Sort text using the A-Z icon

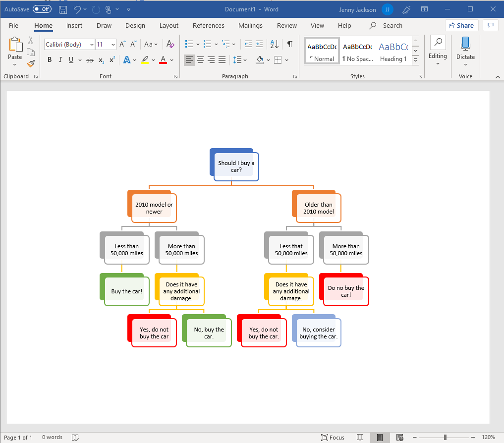274,45
